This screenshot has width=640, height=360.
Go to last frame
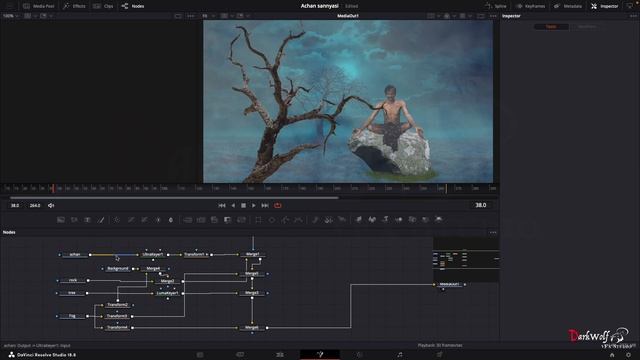pos(265,205)
